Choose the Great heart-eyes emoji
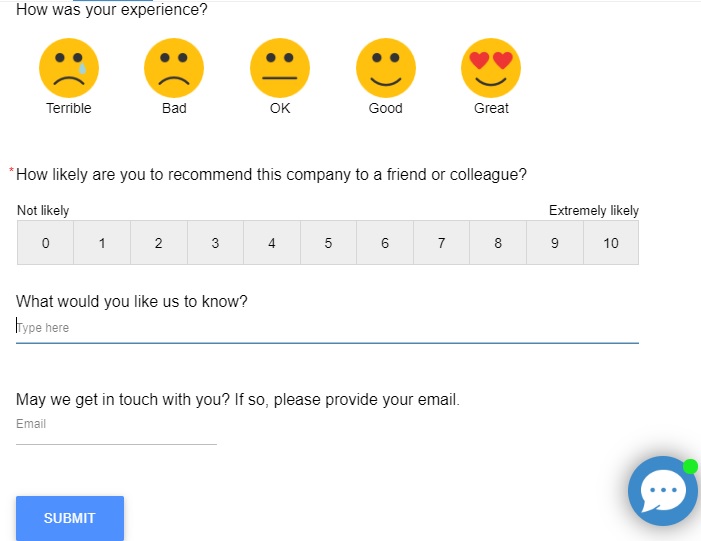The height and width of the screenshot is (541, 701). 491,68
